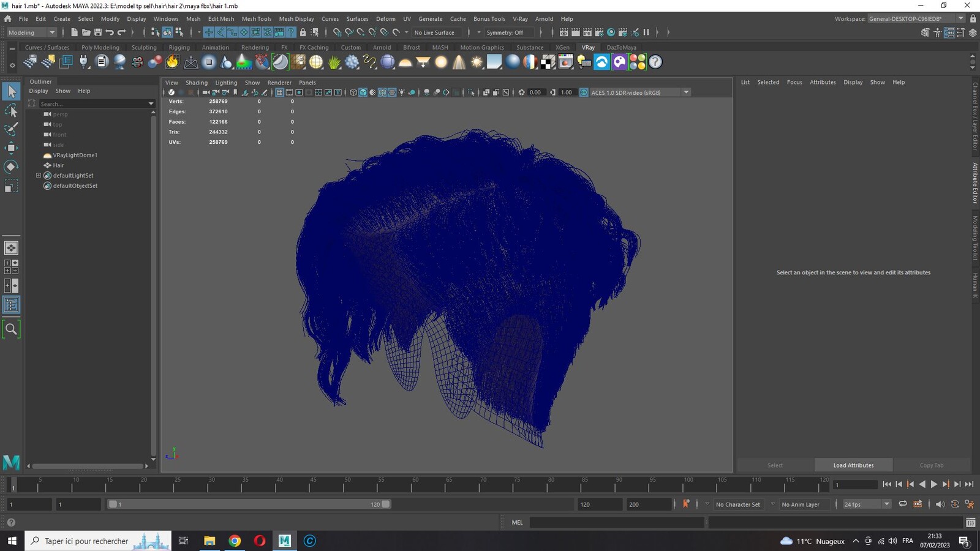Viewport: 980px width, 551px height.
Task: Click the Save scene icon
Action: pyautogui.click(x=98, y=32)
